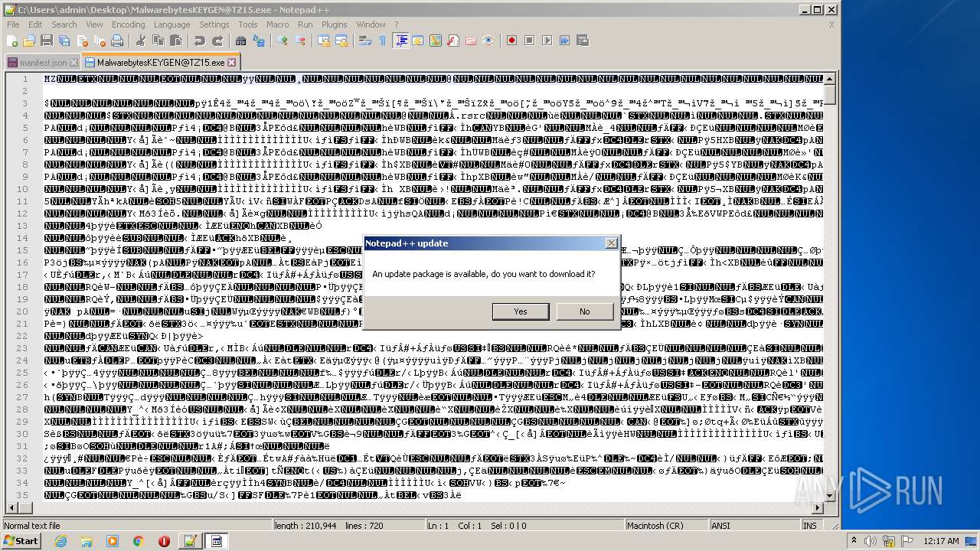Viewport: 980px width, 551px height.
Task: Open the question mark help menu
Action: click(x=396, y=24)
